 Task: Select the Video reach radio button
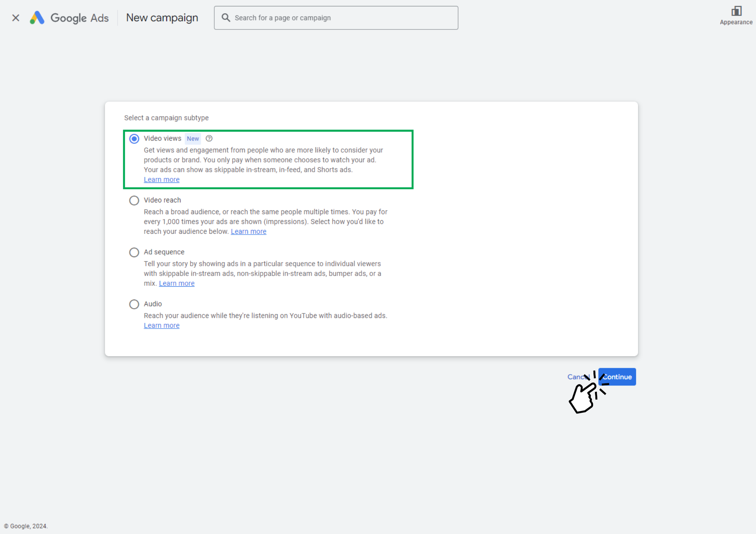[x=134, y=200]
